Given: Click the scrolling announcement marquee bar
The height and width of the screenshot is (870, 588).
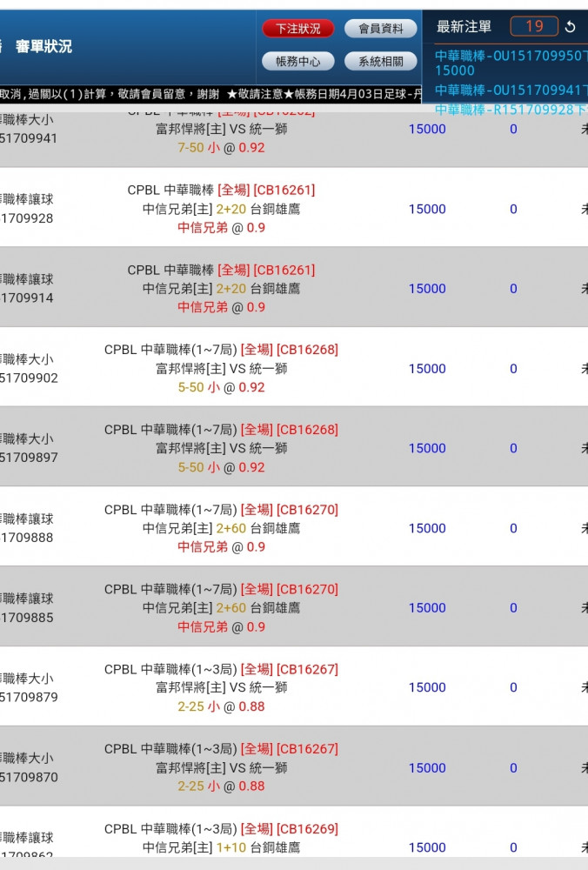Looking at the screenshot, I should pos(210,94).
